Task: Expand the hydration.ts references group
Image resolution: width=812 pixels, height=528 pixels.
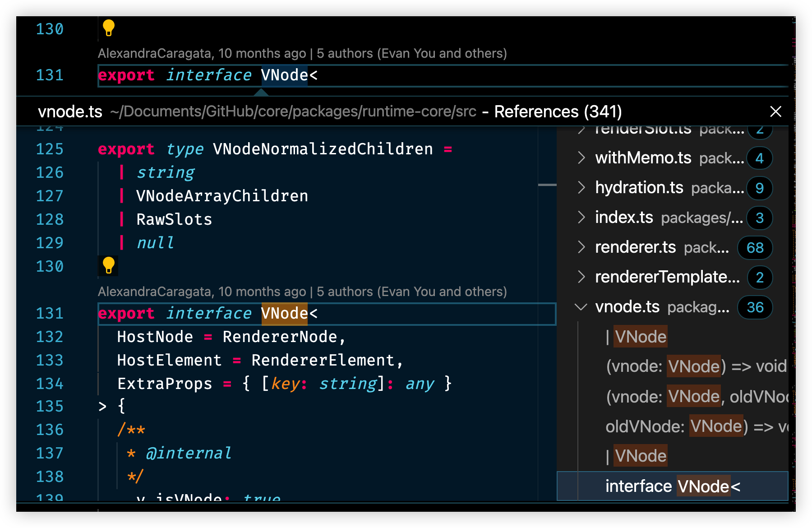Action: [x=581, y=188]
